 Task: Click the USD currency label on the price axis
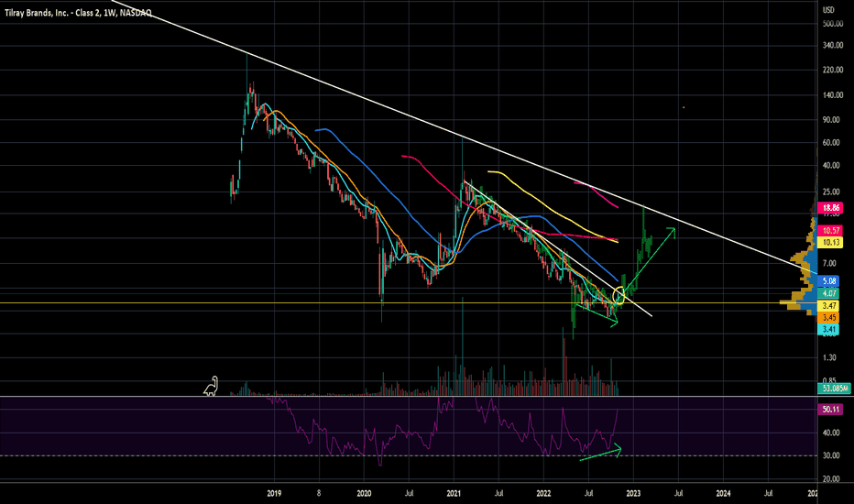pyautogui.click(x=828, y=10)
